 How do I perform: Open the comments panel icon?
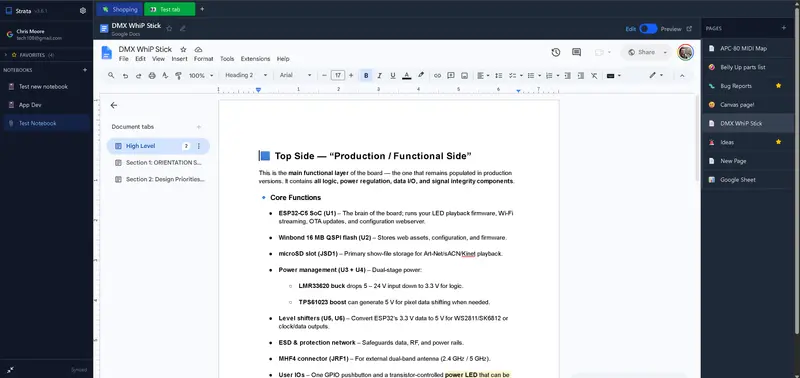(x=577, y=52)
